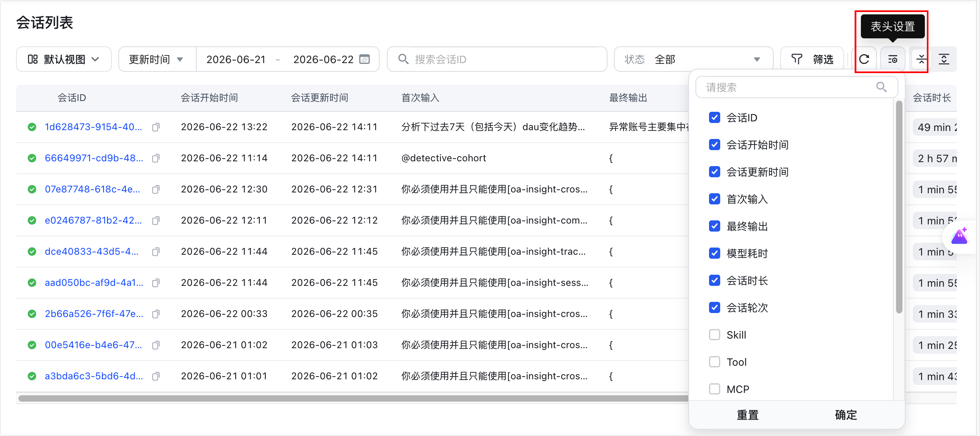Click the 2 h 57 duration cell

pos(935,158)
